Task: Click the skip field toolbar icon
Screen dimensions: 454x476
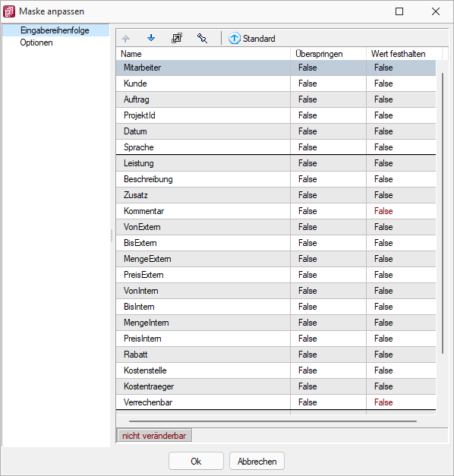Action: pyautogui.click(x=177, y=38)
